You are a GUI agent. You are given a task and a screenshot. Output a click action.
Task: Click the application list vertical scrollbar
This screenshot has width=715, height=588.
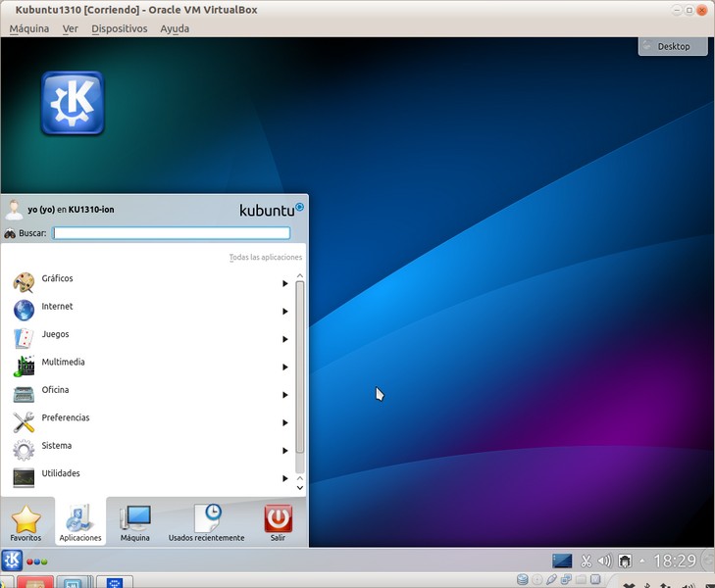click(300, 367)
